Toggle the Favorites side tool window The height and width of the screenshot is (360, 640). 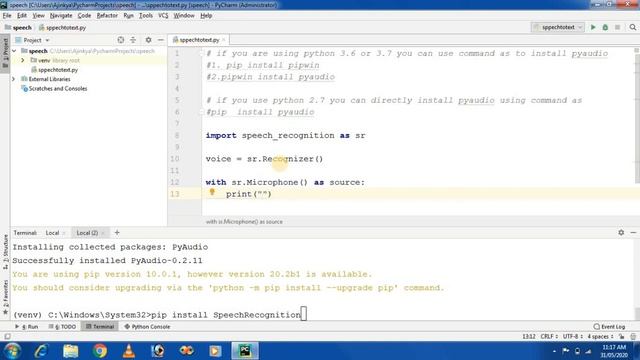pos(5,297)
